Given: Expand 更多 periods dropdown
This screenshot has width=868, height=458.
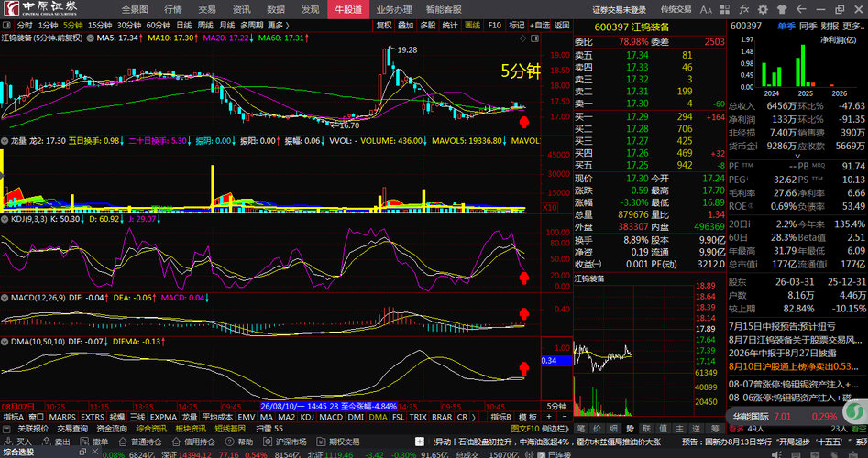Looking at the screenshot, I should 279,26.
